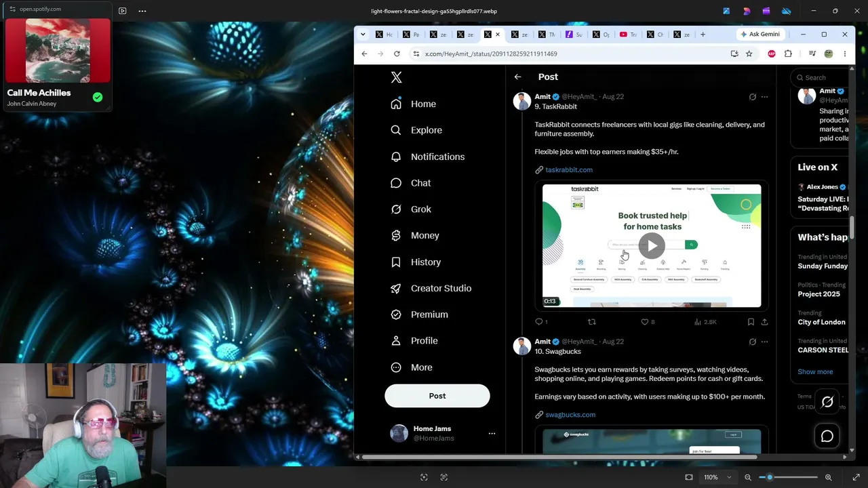Click the zoom-out magnifier icon
Viewport: 868px width, 488px height.
tap(748, 477)
